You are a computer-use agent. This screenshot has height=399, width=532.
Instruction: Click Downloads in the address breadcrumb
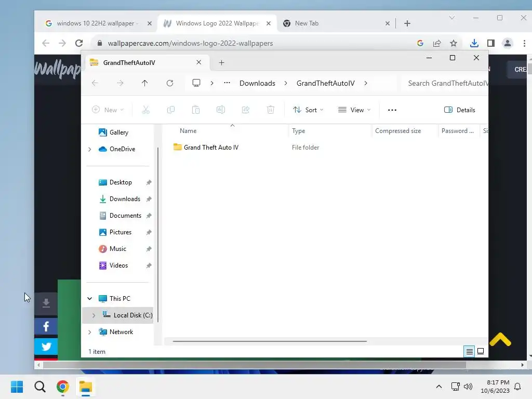257,83
